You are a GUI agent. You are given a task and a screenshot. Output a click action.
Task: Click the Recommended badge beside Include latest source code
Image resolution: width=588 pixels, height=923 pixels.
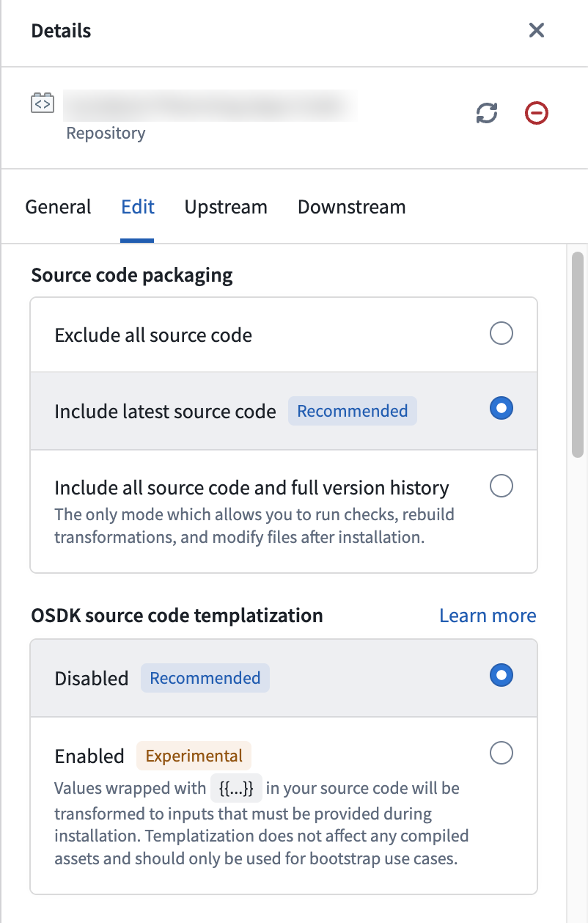pos(353,411)
